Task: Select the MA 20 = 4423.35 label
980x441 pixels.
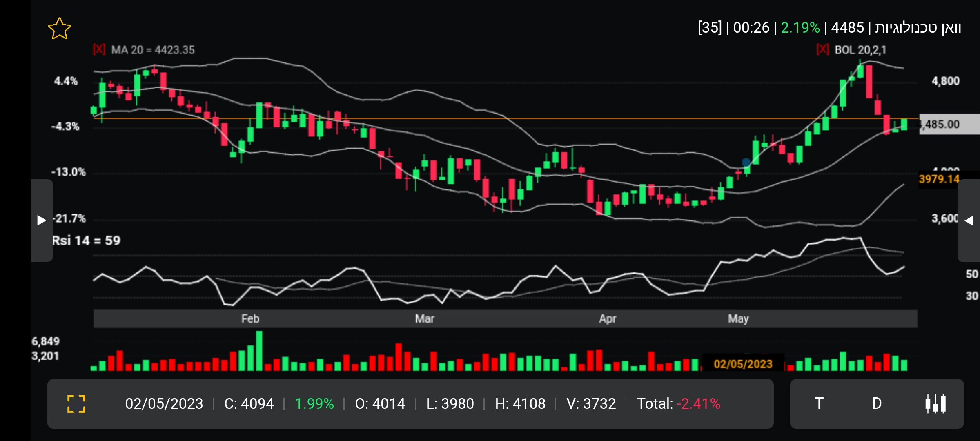Action: (x=153, y=50)
